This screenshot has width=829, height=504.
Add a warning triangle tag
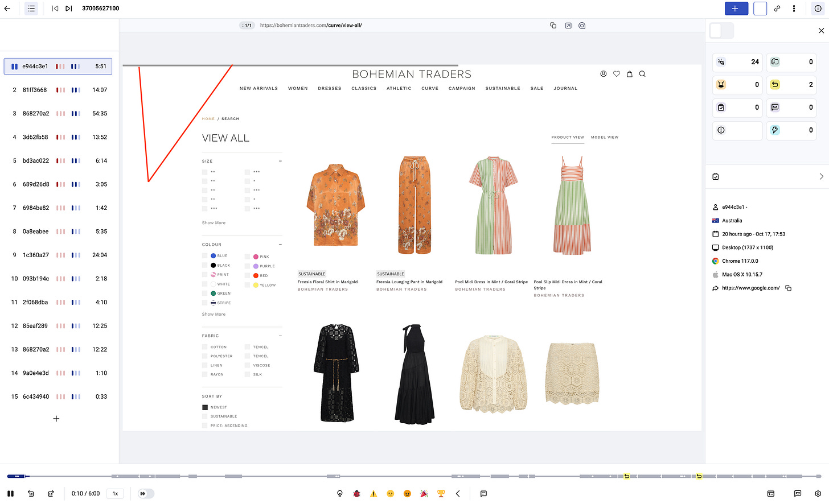pyautogui.click(x=374, y=494)
